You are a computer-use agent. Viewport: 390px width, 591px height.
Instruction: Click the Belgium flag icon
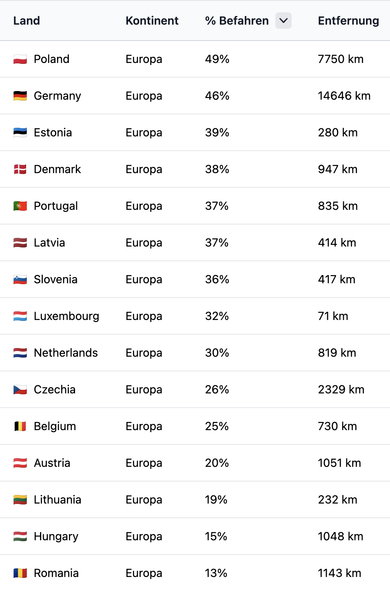pyautogui.click(x=20, y=426)
